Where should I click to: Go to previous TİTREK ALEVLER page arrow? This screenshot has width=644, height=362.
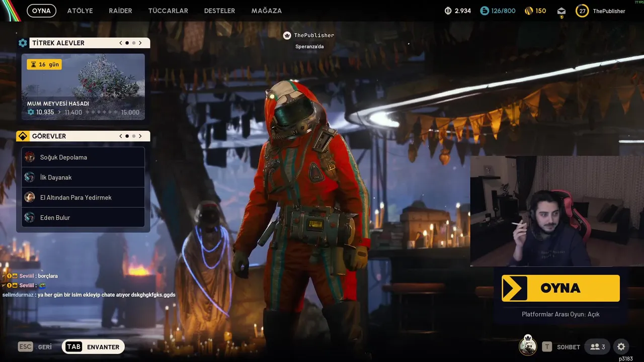[121, 43]
